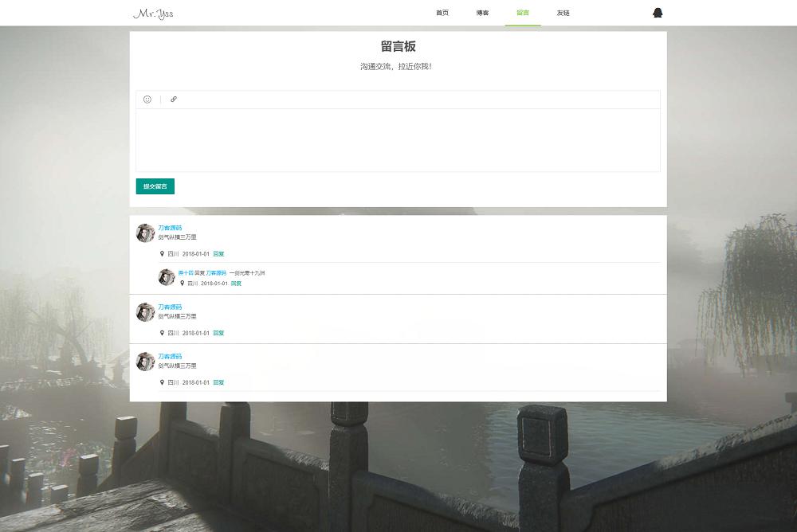This screenshot has height=532, width=797.
Task: Click avatar of the bottom comment
Action: [x=145, y=362]
